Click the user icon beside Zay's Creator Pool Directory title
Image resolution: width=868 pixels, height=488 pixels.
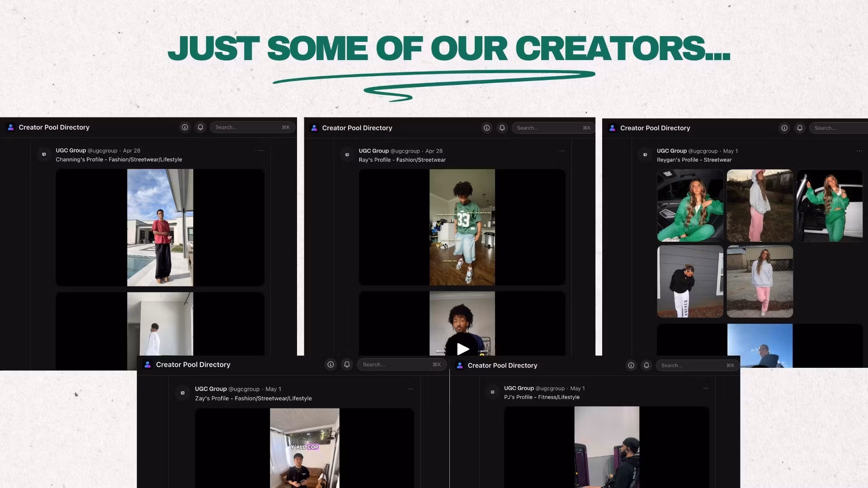[147, 365]
